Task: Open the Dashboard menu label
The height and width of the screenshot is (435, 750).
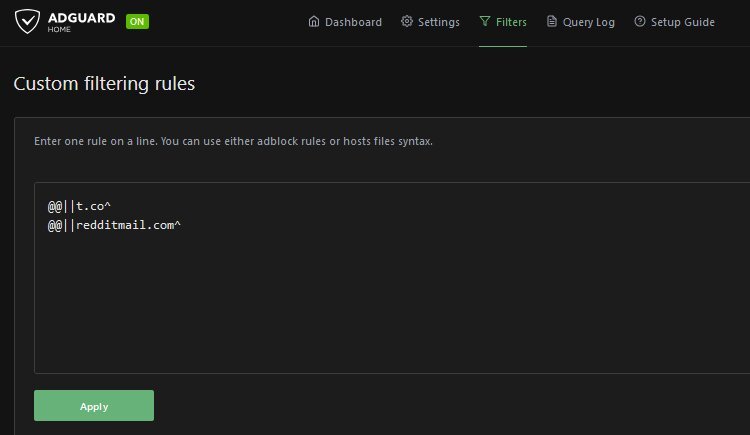Action: point(353,22)
